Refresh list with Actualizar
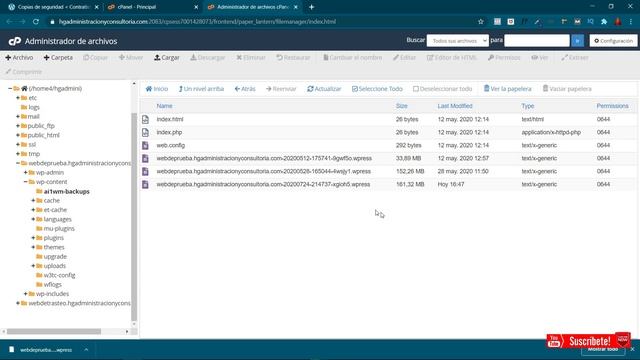This screenshot has width=640, height=360. pos(324,89)
